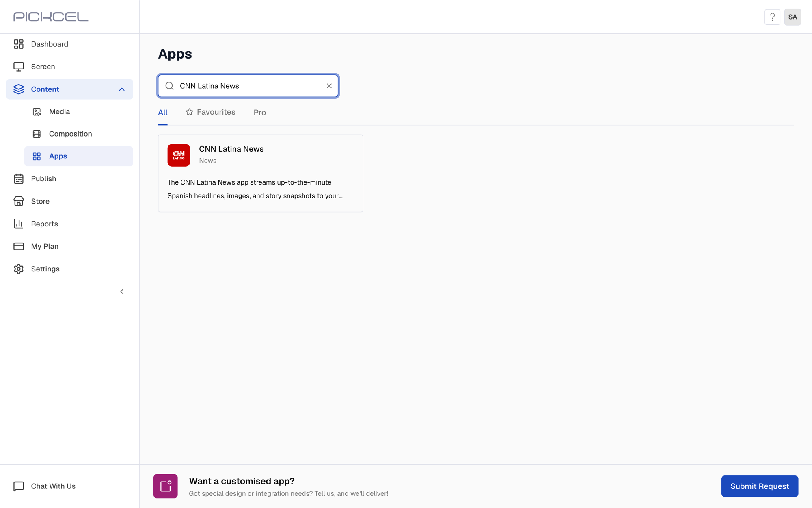Click the CNN Latino app logo

(179, 155)
